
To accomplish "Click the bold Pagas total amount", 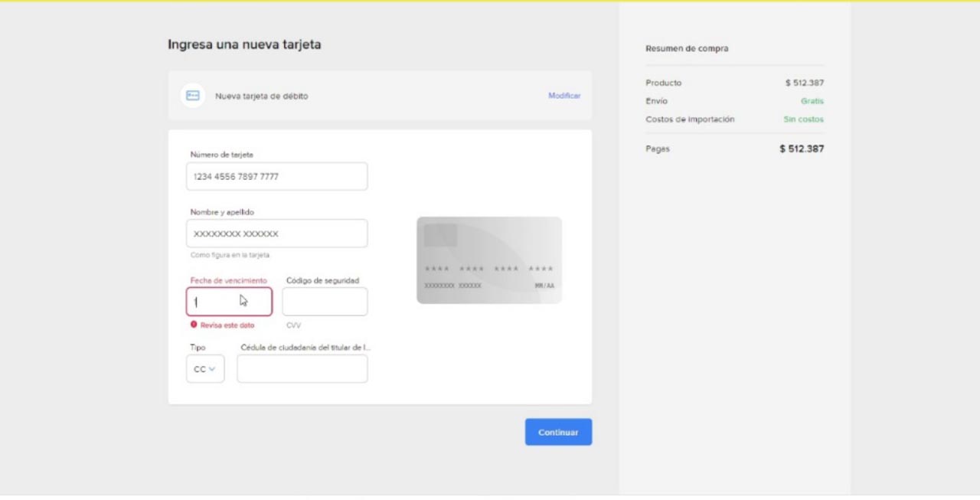I will 802,149.
